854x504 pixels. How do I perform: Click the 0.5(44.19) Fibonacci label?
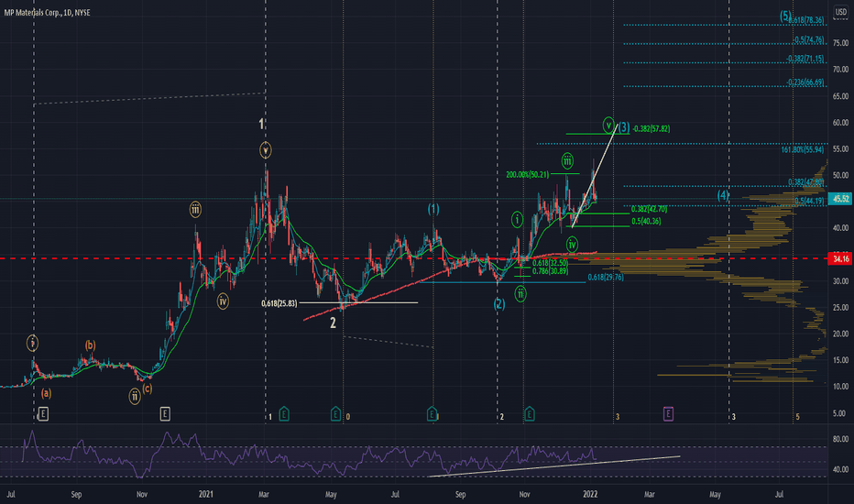(x=809, y=201)
